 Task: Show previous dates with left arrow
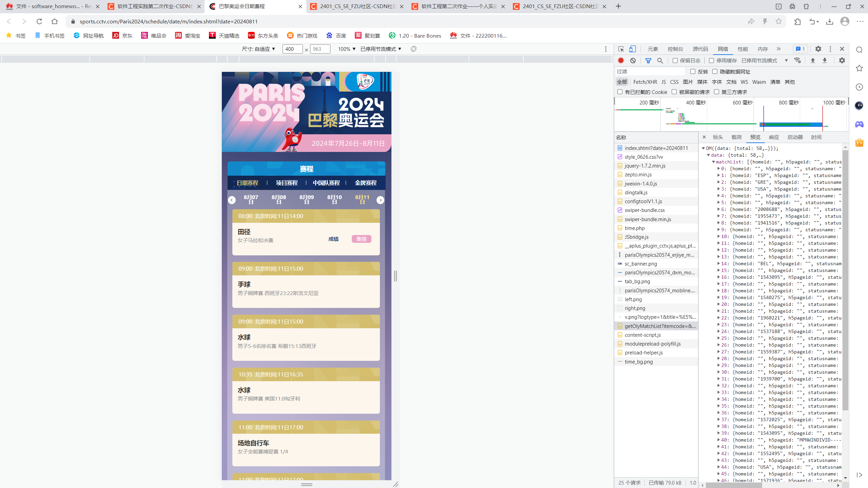click(x=232, y=200)
